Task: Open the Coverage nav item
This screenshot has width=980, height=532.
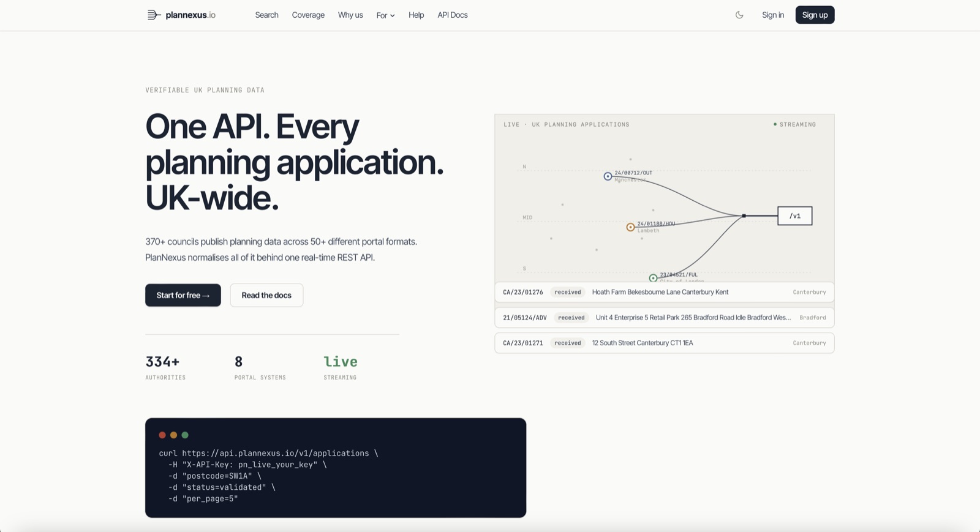Action: coord(308,15)
